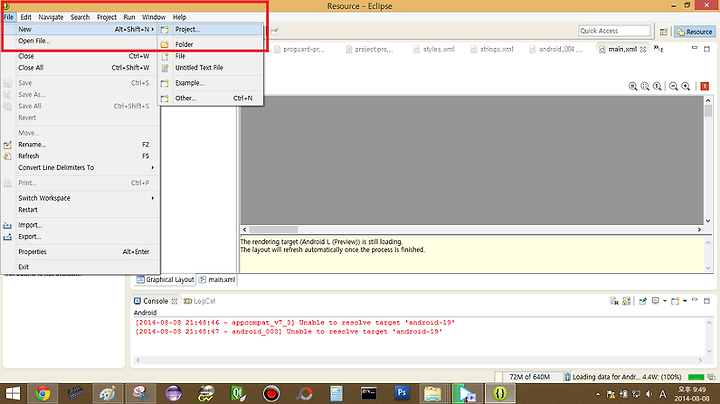The image size is (720, 404).
Task: Select Exit menu entry
Action: 81,267
